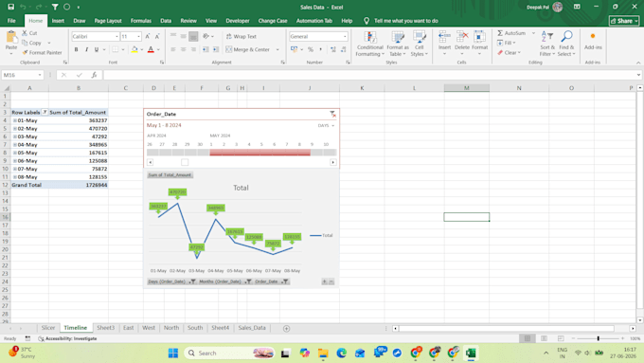
Task: Click the Cut scissors command
Action: coord(29,33)
